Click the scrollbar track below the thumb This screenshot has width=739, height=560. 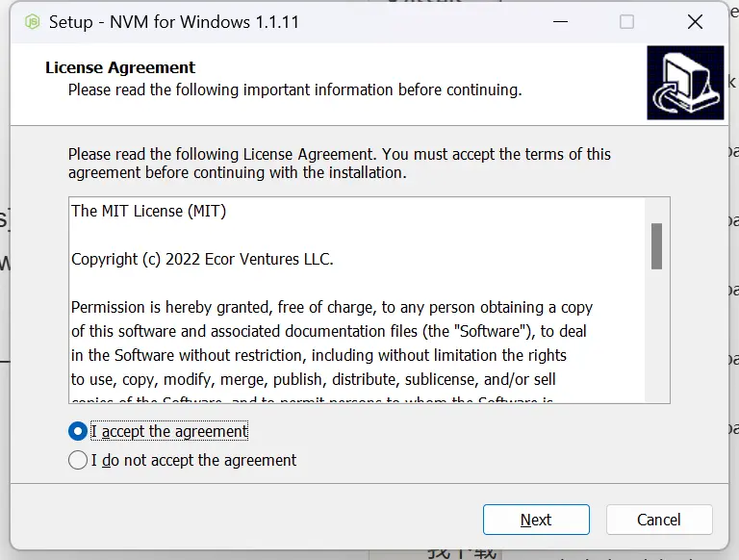656,335
